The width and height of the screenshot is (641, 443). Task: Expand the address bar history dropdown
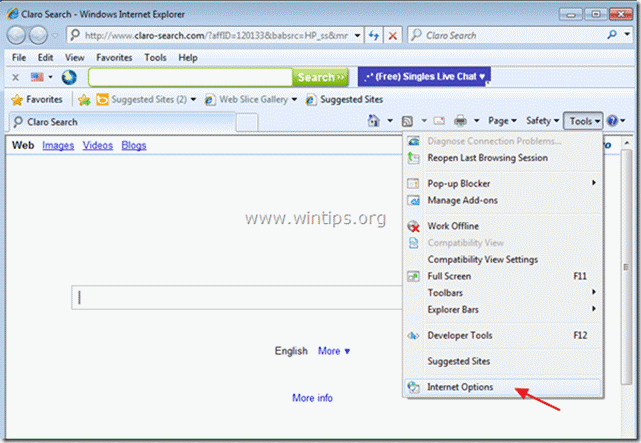(357, 36)
